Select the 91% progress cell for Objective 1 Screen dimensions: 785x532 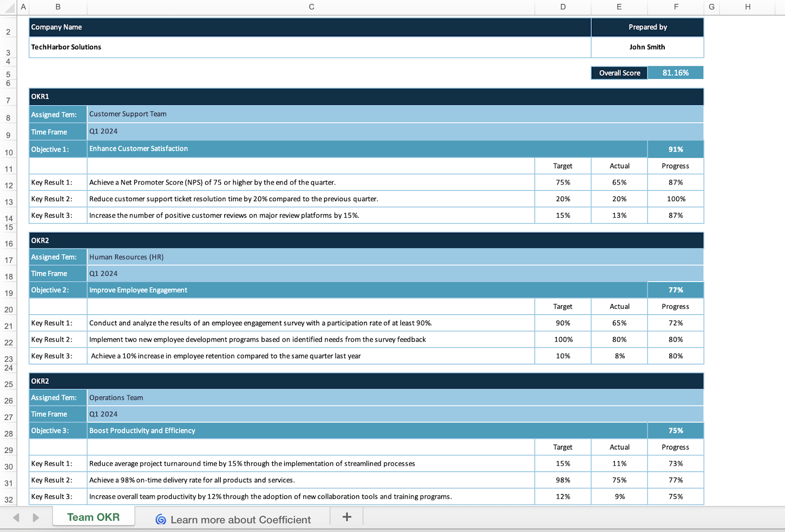point(675,149)
